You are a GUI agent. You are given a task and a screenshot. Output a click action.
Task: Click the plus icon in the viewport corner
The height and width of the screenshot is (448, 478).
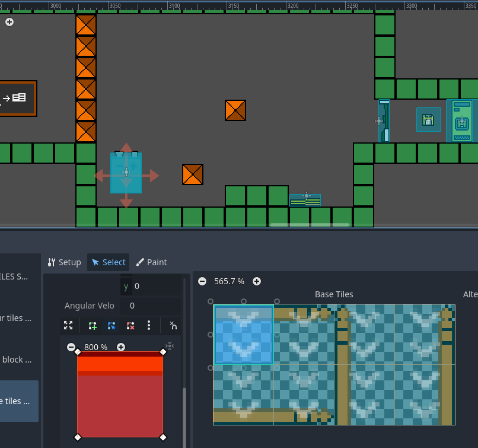click(9, 22)
